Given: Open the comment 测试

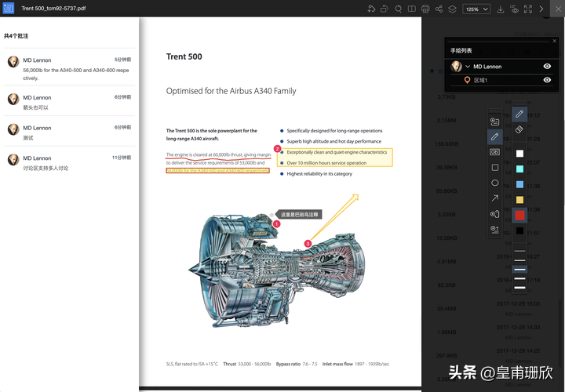Looking at the screenshot, I should pyautogui.click(x=69, y=132).
